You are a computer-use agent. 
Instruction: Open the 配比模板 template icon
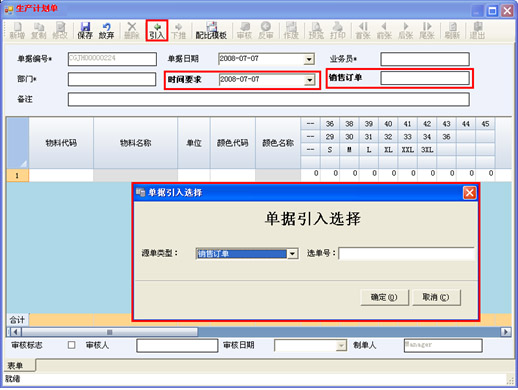tap(211, 31)
